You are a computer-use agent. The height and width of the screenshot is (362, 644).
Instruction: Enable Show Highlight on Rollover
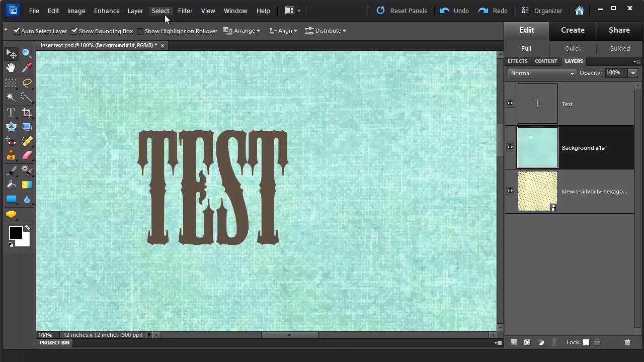click(x=139, y=31)
